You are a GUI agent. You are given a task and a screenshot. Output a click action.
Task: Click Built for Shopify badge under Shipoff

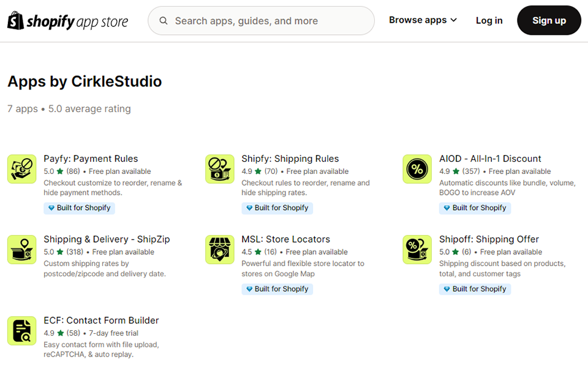point(475,289)
